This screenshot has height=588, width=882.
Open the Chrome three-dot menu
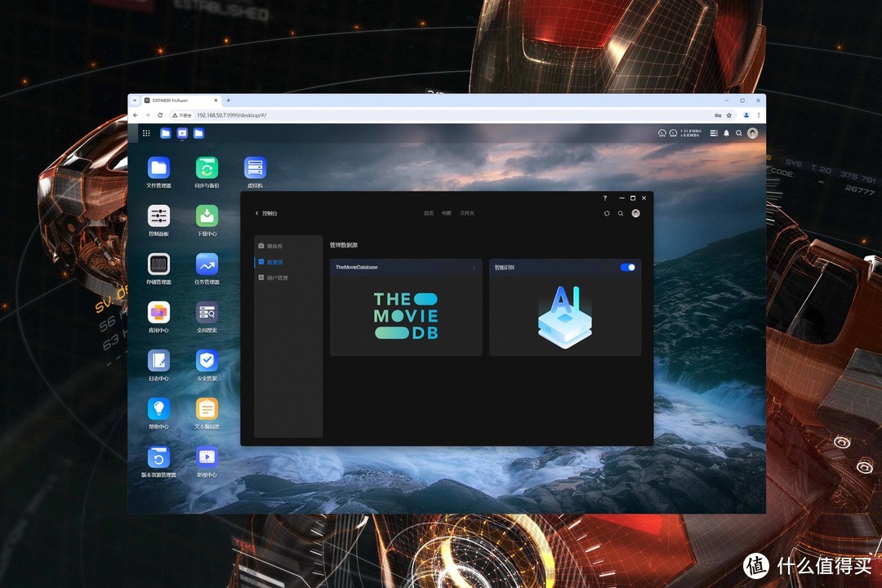click(x=758, y=115)
